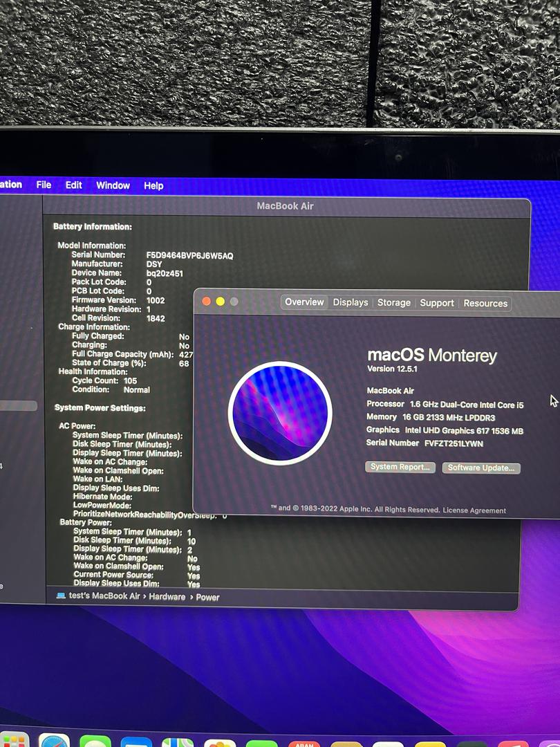Click processor text 1.6 GHz Dual-Core Intel Core i5
This screenshot has width=560, height=747.
[467, 405]
